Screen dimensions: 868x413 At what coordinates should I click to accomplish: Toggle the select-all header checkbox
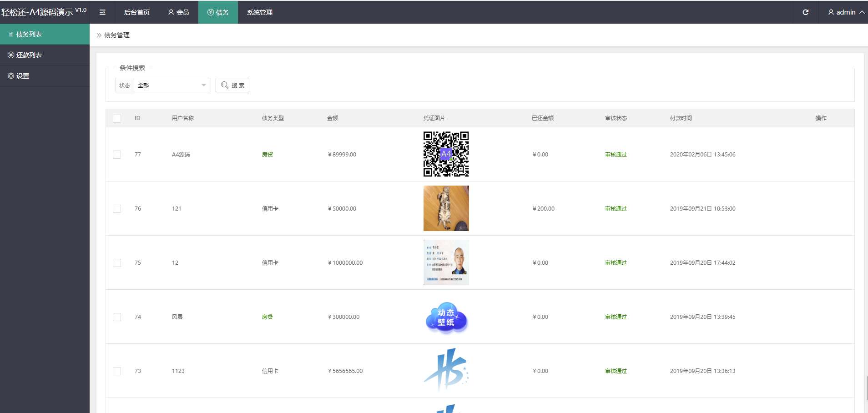click(x=117, y=118)
